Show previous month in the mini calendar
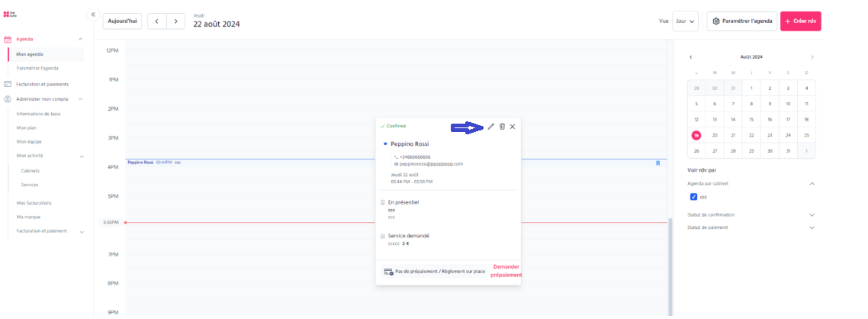This screenshot has height=319, width=868. [691, 57]
